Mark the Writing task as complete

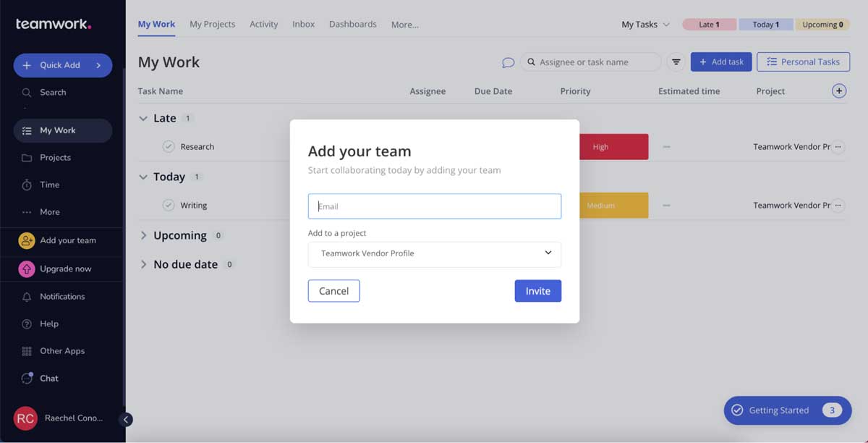168,205
